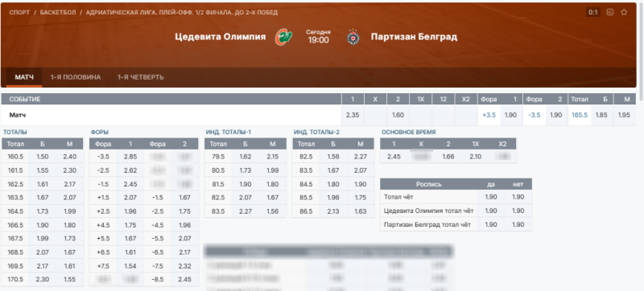Image resolution: width=644 pixels, height=291 pixels.
Task: Go to БАСКЕТБОЛ breadcrumb
Action: pyautogui.click(x=58, y=12)
